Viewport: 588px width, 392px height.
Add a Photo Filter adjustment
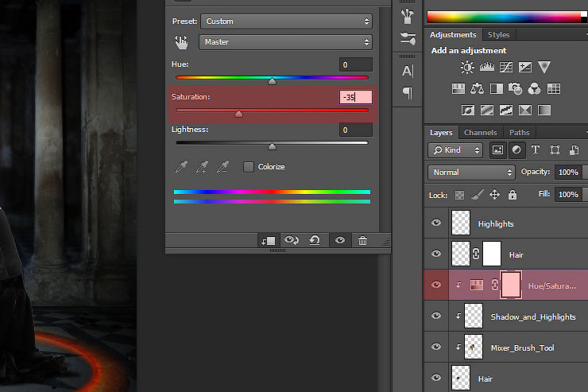click(x=516, y=88)
